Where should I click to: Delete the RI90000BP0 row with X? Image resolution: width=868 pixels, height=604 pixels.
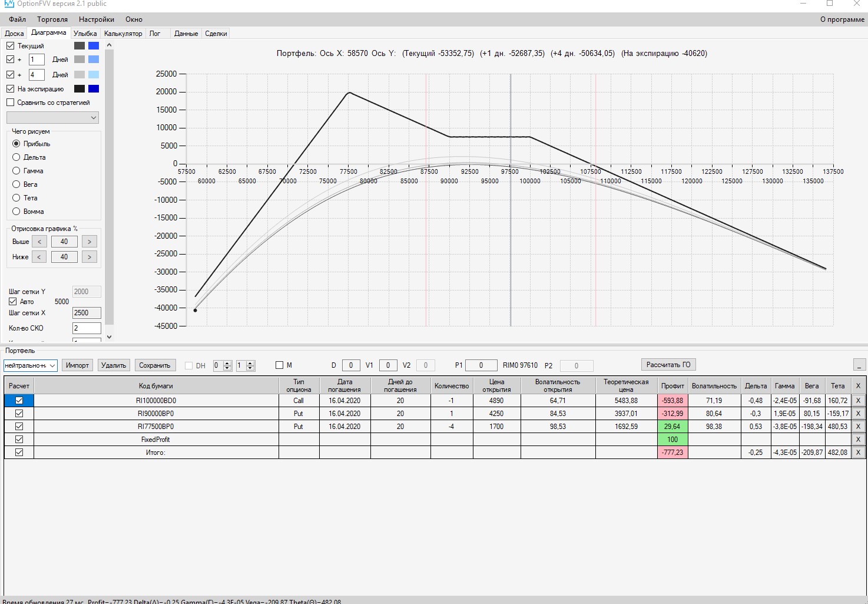(858, 414)
